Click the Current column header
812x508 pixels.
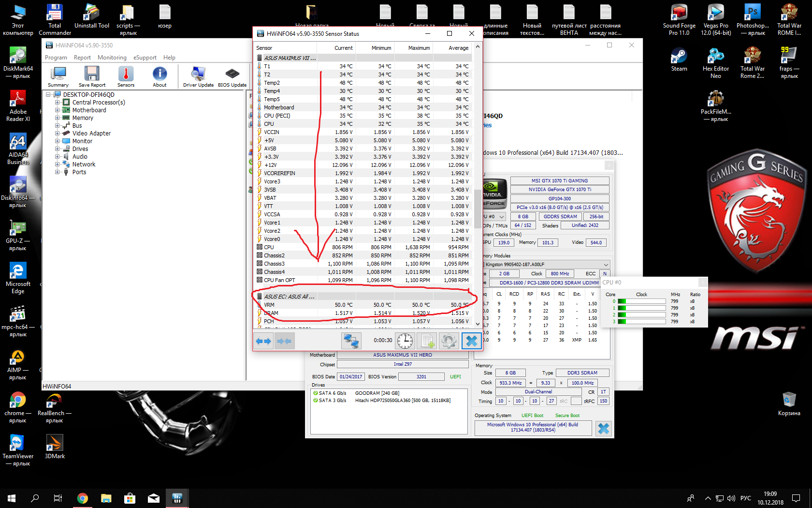[x=336, y=48]
